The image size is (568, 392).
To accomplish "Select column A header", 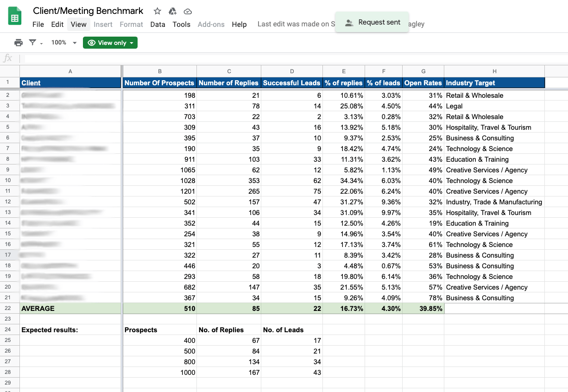I will (70, 71).
